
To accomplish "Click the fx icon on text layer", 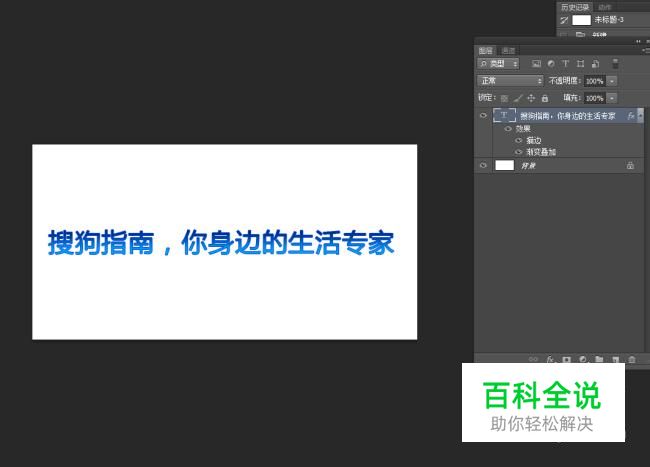I will click(x=631, y=116).
